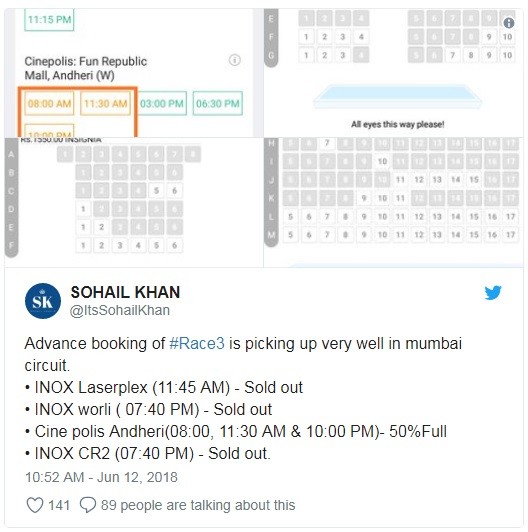Pick seat 1 in row D

click(83, 209)
